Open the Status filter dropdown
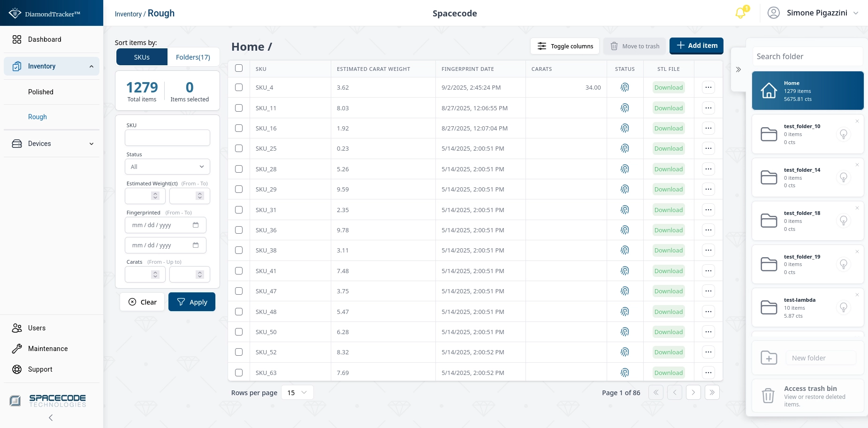 coord(167,167)
